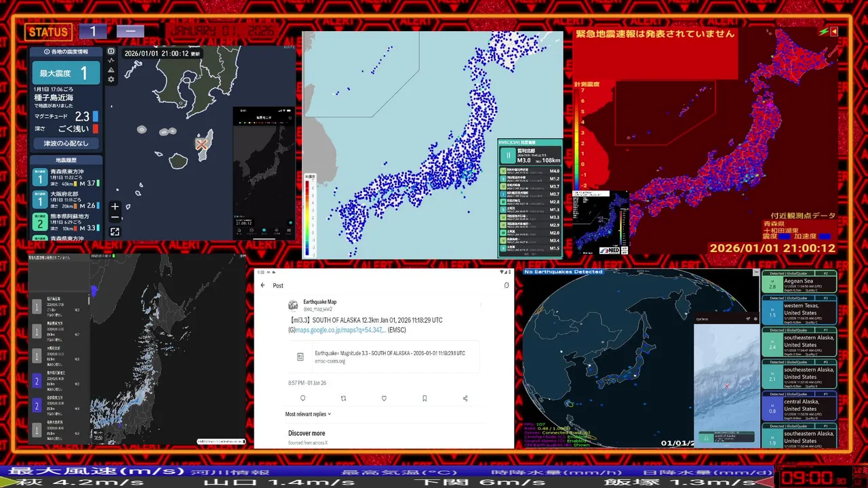Zoom out on the Tanegashima map with minus
Image resolution: width=868 pixels, height=488 pixels.
[115, 218]
